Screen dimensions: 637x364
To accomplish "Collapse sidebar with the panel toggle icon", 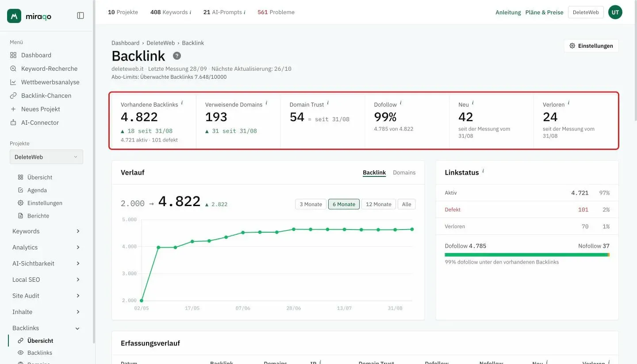I will point(81,15).
